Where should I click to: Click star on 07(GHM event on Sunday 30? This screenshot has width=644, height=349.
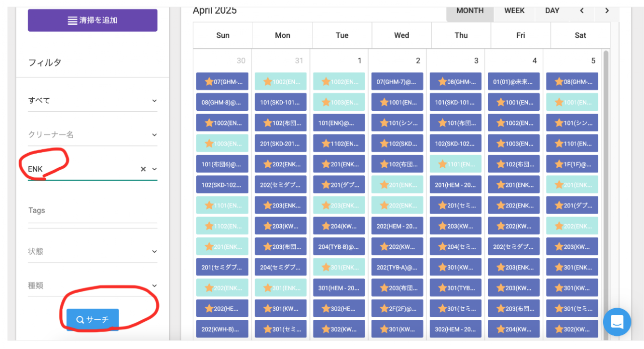tap(209, 82)
